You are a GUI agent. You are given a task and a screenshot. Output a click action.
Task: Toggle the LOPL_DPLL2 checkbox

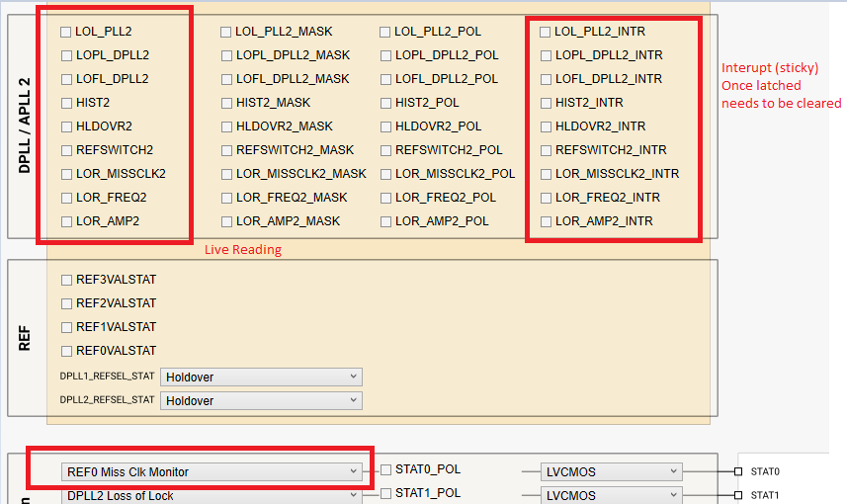point(66,55)
